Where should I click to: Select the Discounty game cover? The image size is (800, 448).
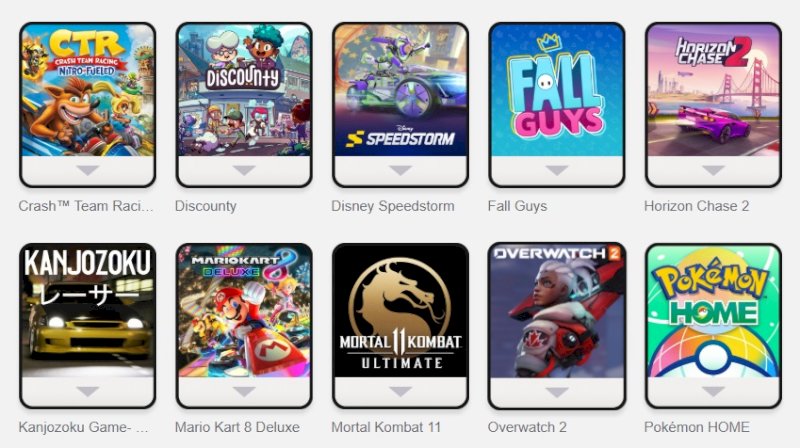(x=244, y=90)
